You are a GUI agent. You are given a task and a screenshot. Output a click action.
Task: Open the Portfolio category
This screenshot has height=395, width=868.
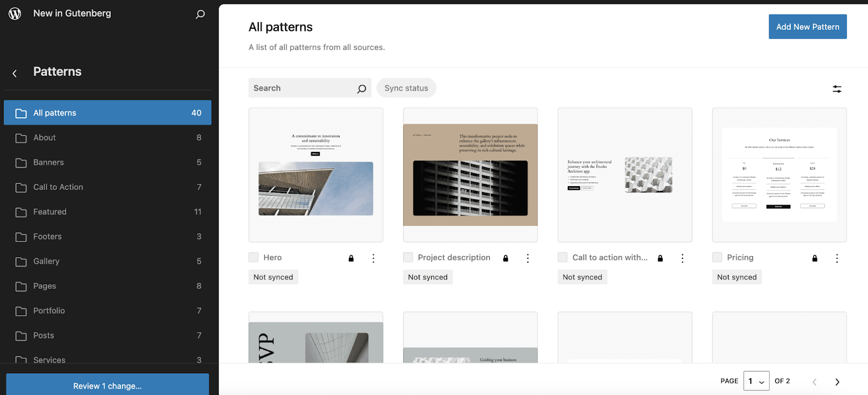[107, 310]
